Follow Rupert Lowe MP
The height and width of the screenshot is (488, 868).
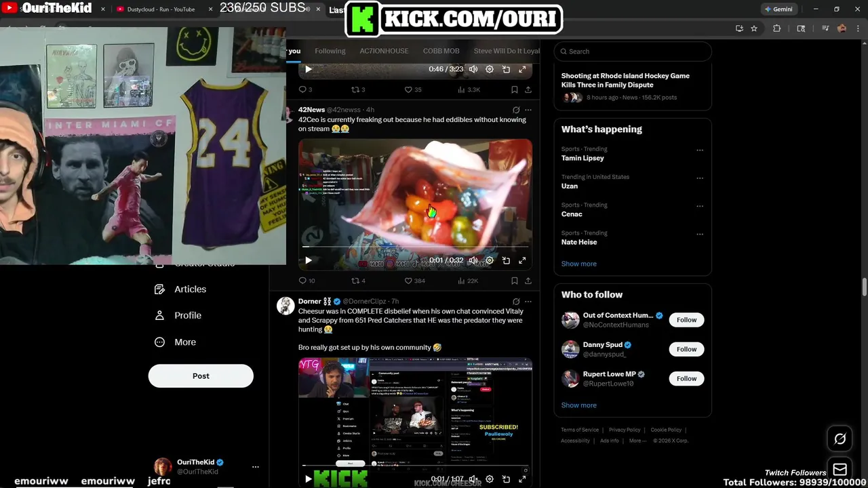(686, 378)
